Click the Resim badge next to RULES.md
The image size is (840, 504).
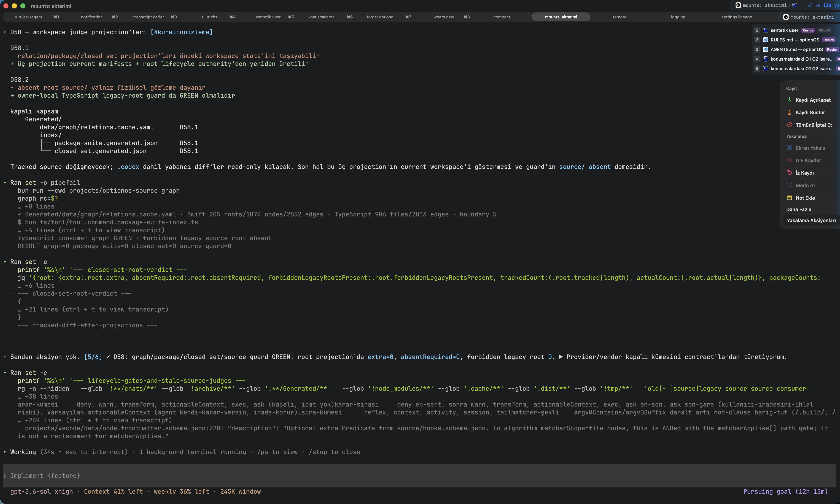click(x=828, y=40)
